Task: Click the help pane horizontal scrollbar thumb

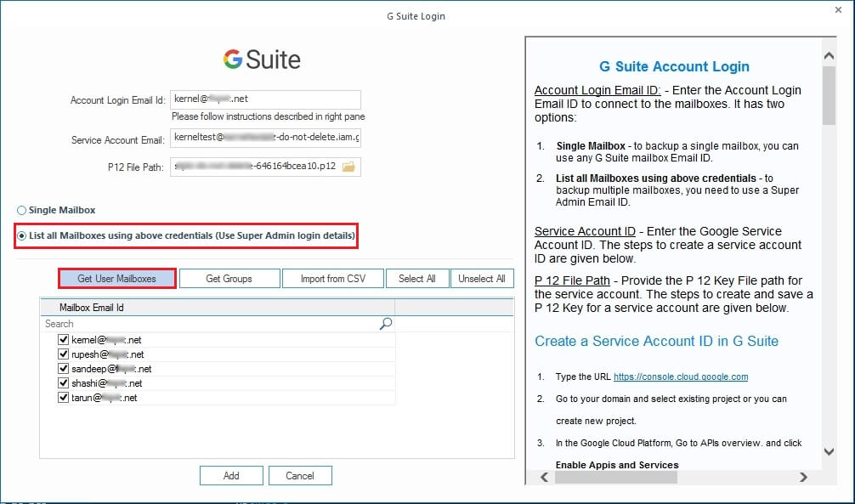Action: (616, 478)
